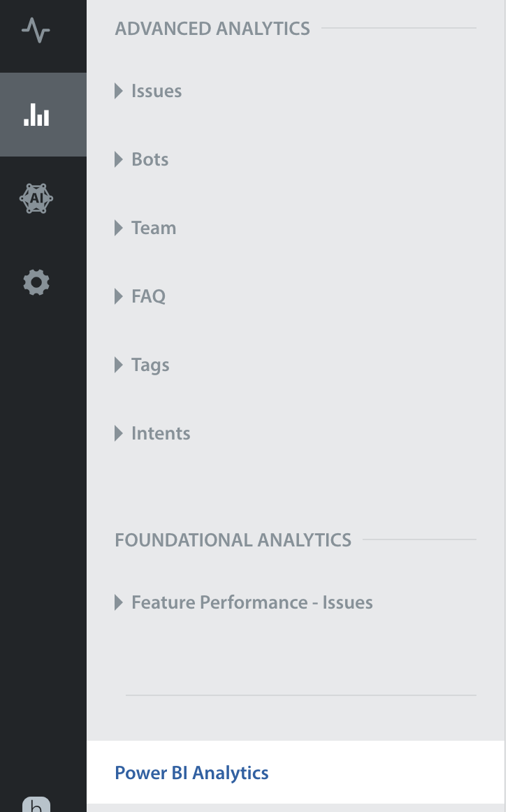Expand the Team section arrow
The width and height of the screenshot is (510, 812).
click(119, 228)
